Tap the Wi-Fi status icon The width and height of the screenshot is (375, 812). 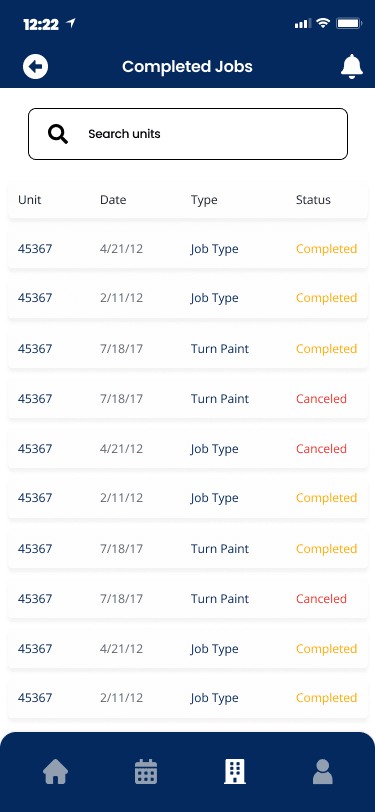point(324,23)
